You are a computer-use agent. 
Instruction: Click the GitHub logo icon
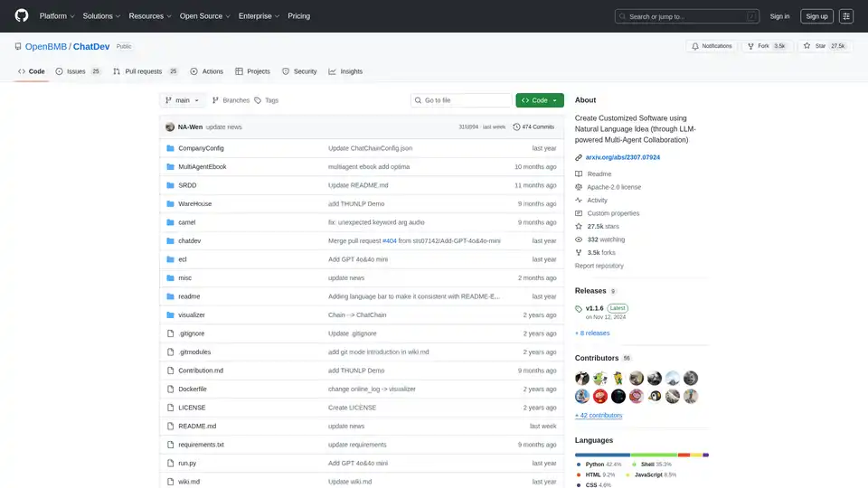coord(22,16)
